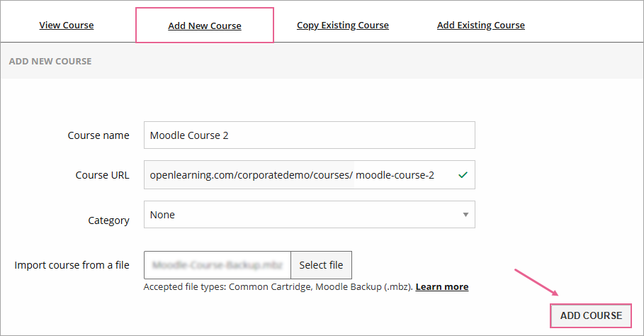Viewport: 644px width, 336px height.
Task: Click the Category dropdown arrow
Action: click(465, 215)
